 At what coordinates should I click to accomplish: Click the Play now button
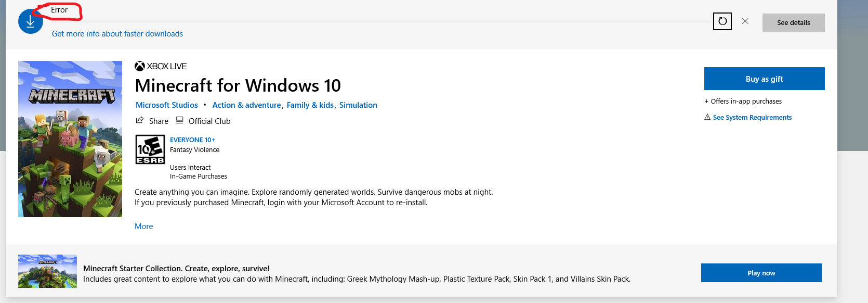click(761, 273)
